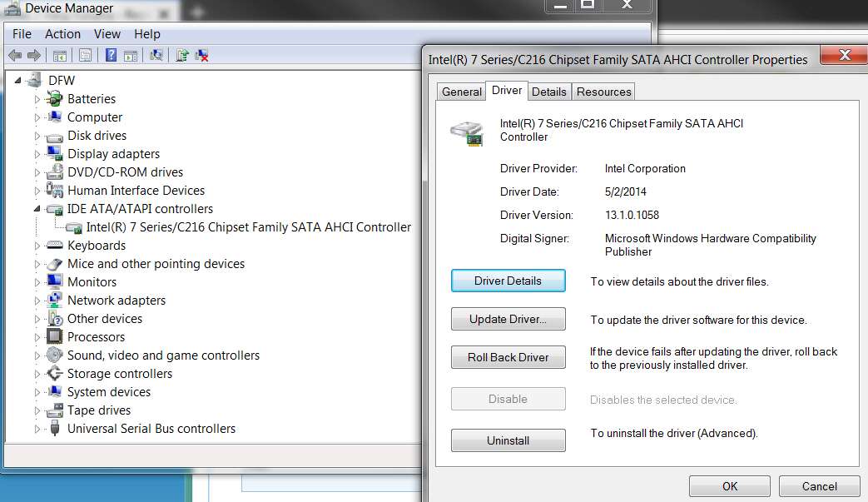Screen dimensions: 868x502
Task: Click the Action Pane toolbar icon
Action: point(131,55)
